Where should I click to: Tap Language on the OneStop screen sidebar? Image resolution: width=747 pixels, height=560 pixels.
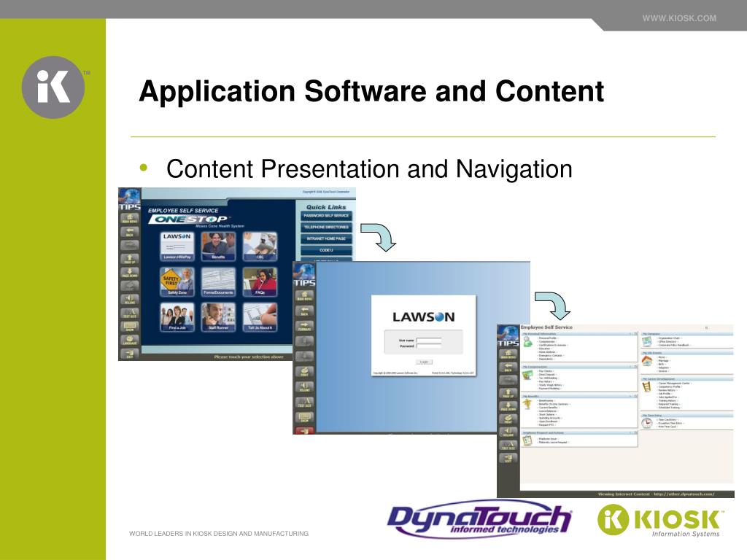(x=130, y=340)
